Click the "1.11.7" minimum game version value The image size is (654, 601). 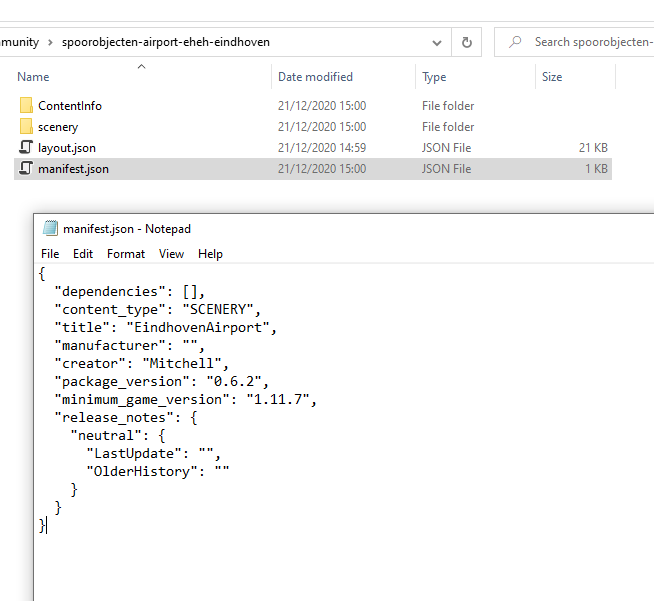coord(277,399)
